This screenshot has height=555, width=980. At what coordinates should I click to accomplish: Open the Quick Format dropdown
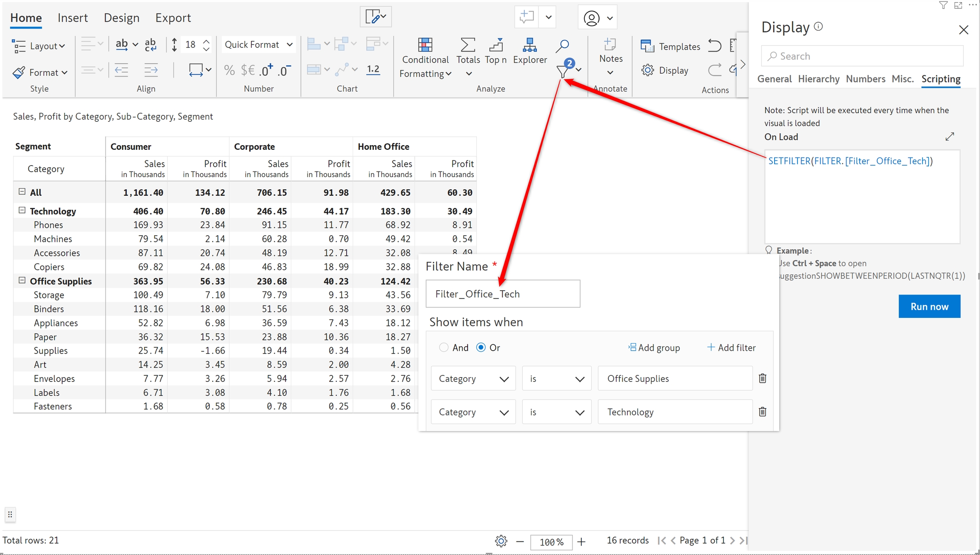click(258, 45)
